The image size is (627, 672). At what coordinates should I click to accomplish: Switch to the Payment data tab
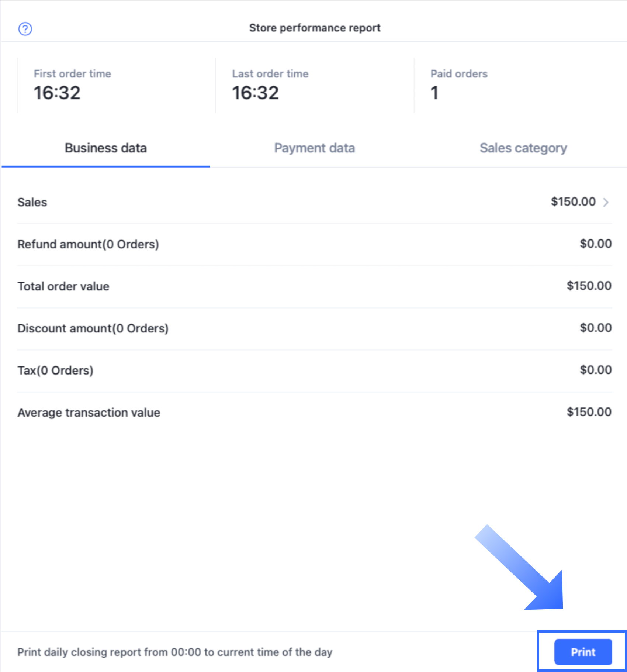314,148
